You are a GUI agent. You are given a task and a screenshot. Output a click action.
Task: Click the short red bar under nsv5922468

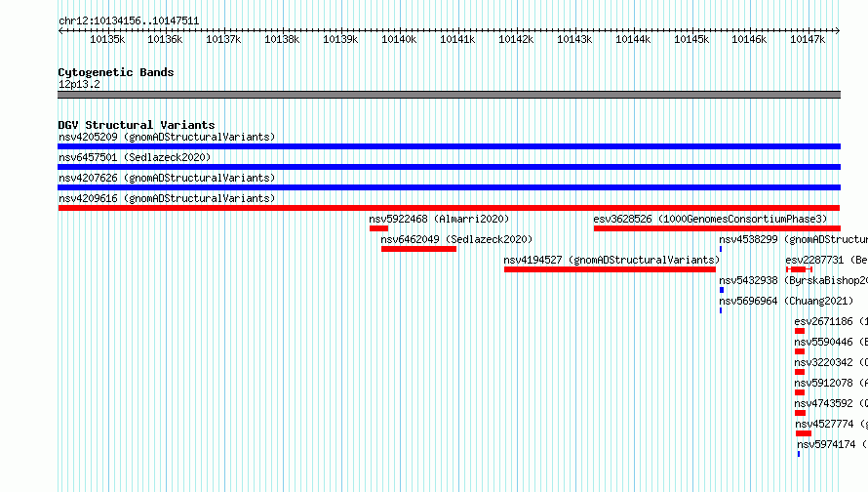tap(378, 228)
